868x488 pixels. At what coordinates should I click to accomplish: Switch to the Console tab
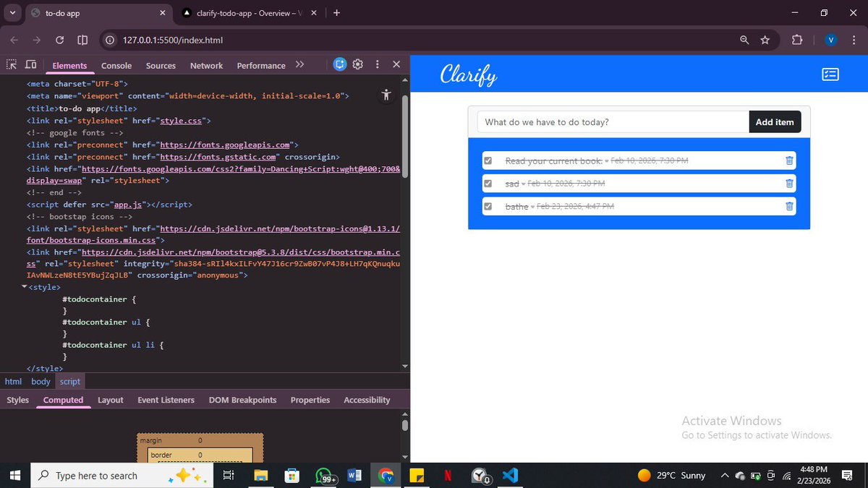(x=116, y=65)
